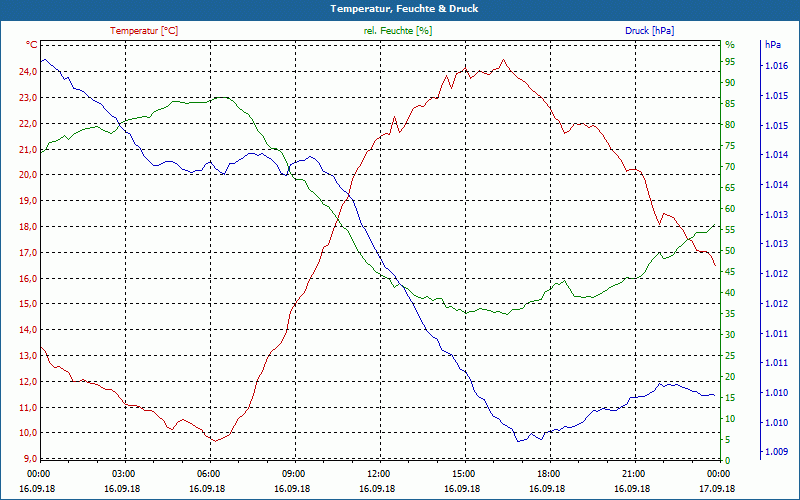Click the "17.09.18" date label
This screenshot has width=800, height=500.
[717, 488]
